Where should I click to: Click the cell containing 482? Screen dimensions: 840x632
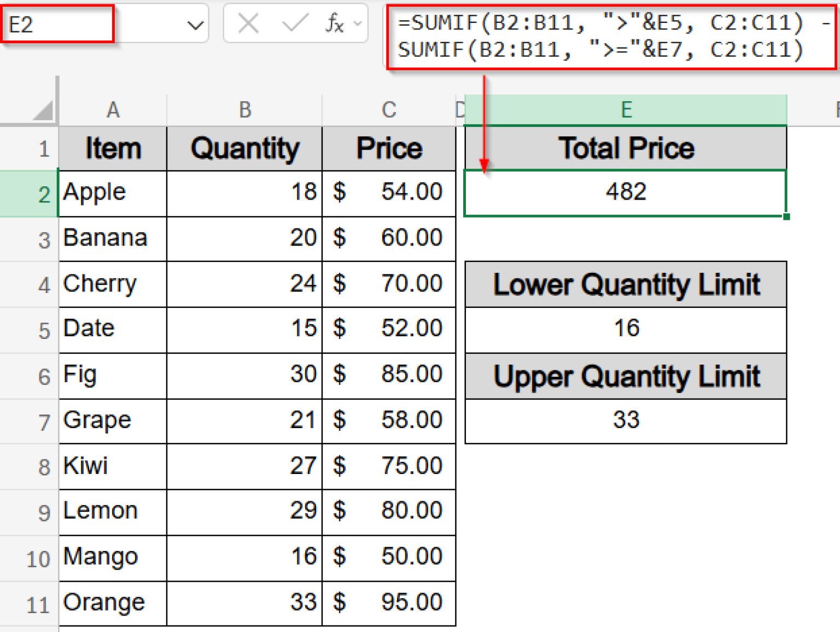626,192
